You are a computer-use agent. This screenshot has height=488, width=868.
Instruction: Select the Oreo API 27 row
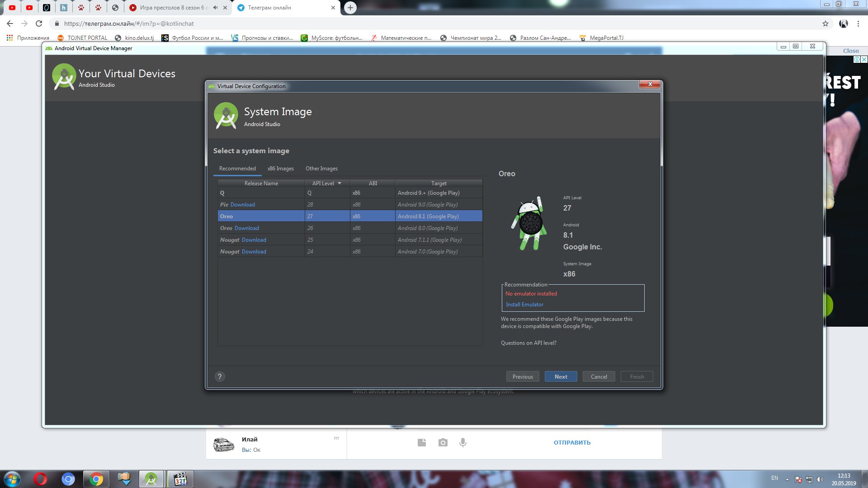(350, 216)
